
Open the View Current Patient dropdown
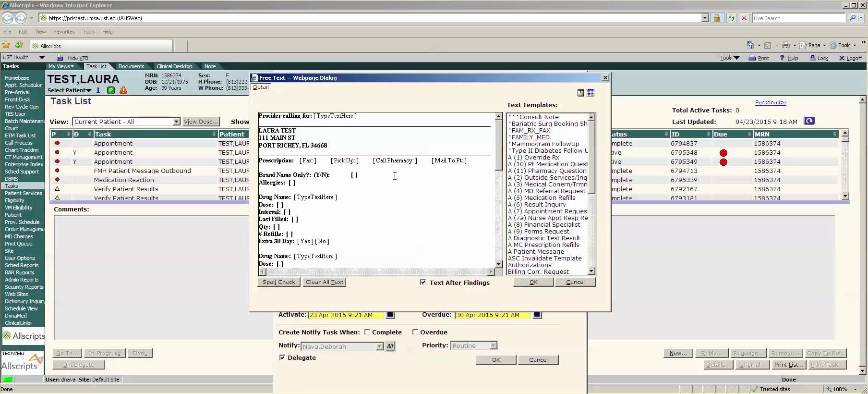[176, 122]
